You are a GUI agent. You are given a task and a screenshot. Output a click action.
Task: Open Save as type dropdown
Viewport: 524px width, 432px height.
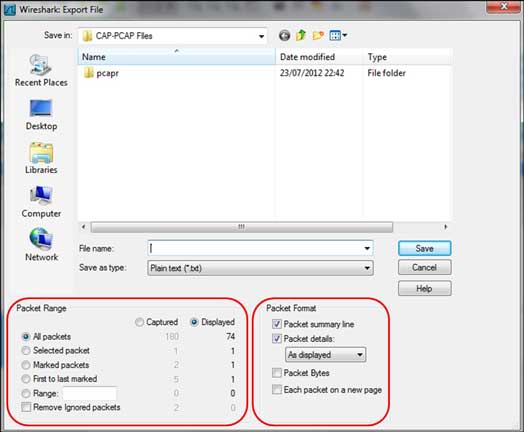[260, 268]
